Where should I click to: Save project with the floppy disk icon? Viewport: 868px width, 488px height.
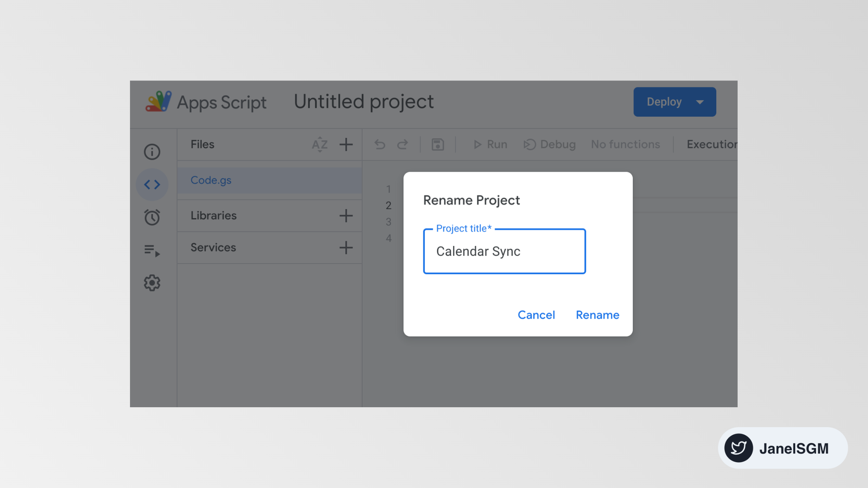pyautogui.click(x=437, y=144)
